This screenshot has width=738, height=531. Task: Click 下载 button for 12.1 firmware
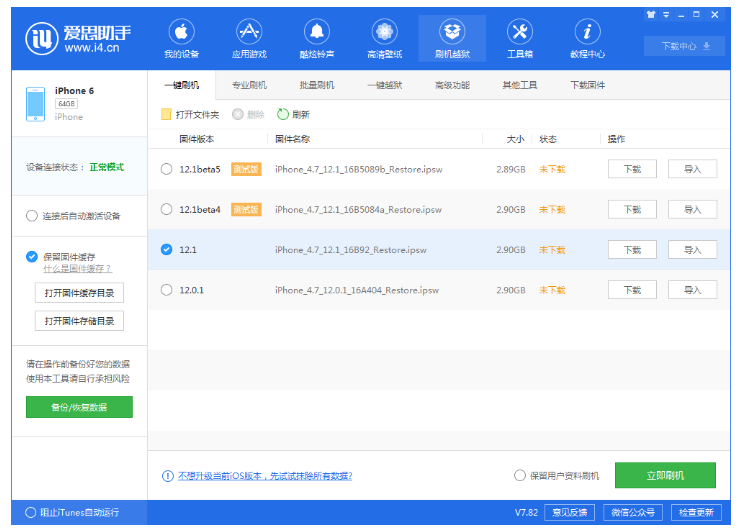point(632,250)
